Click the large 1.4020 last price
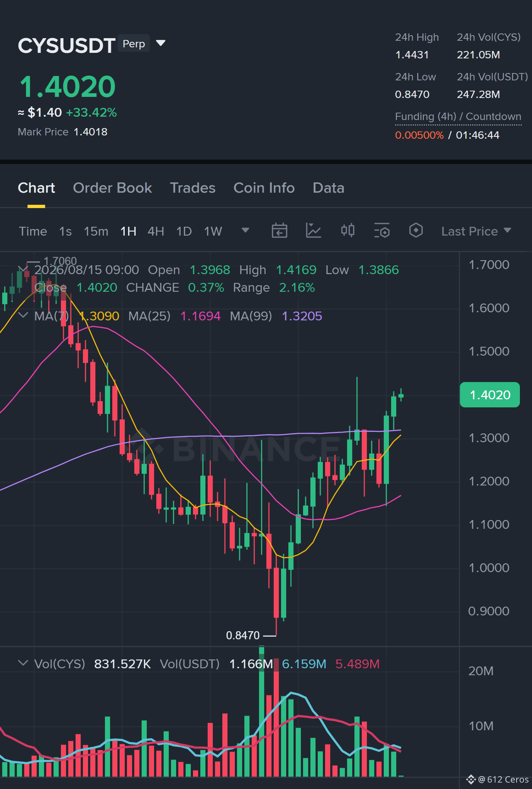Screen dimensions: 532x789 pos(68,87)
